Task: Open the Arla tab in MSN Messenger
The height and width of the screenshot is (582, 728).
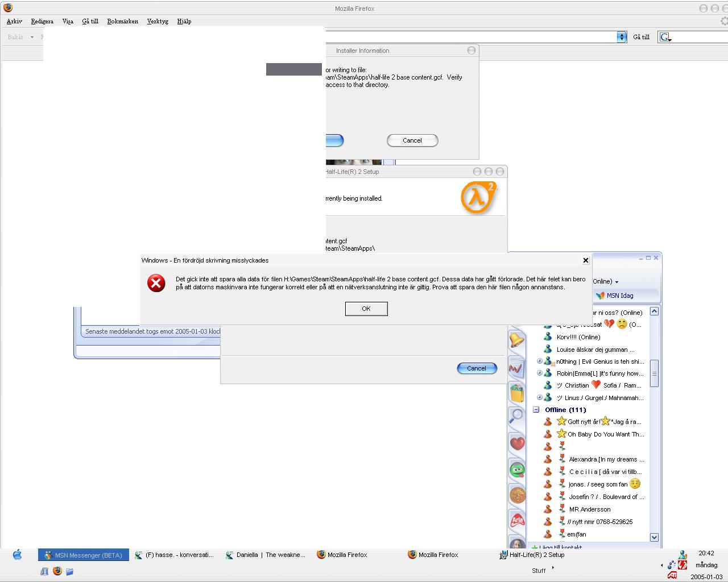Action: pos(516,520)
